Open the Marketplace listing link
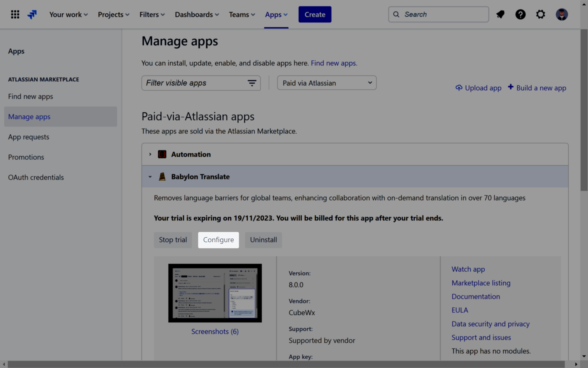Image resolution: width=588 pixels, height=368 pixels. click(481, 283)
